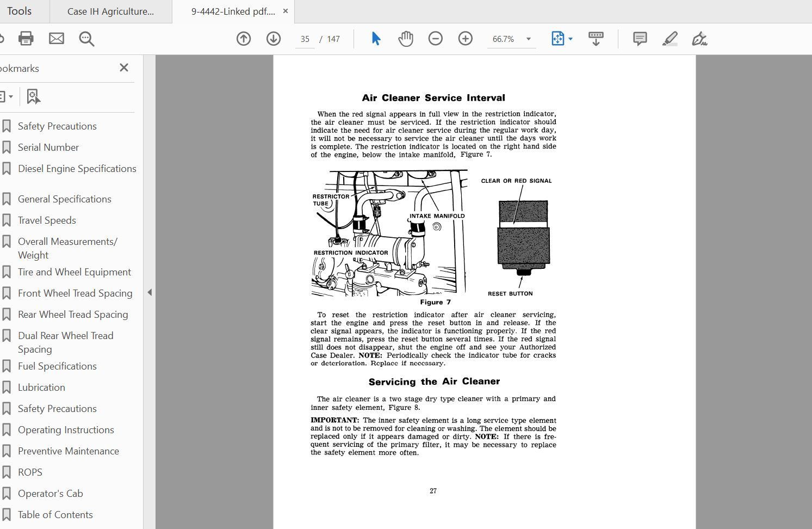Add a sticky note comment
Screen dimensions: 812x529
640,39
